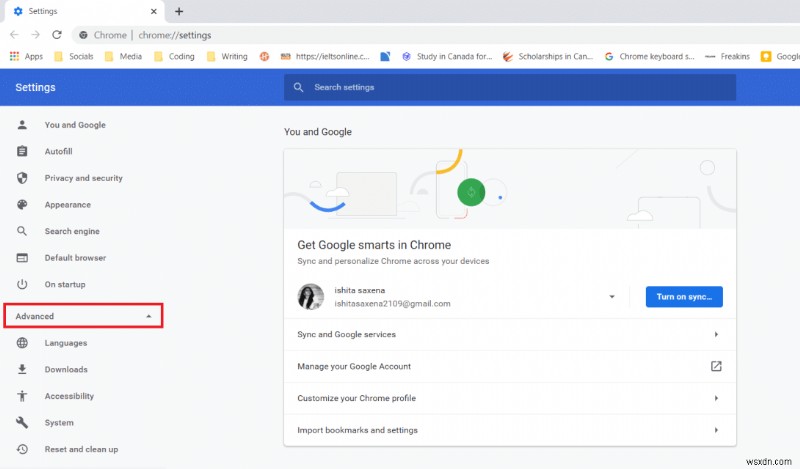Viewport: 800px width, 469px height.
Task: Select Default browser window icon
Action: coord(22,257)
